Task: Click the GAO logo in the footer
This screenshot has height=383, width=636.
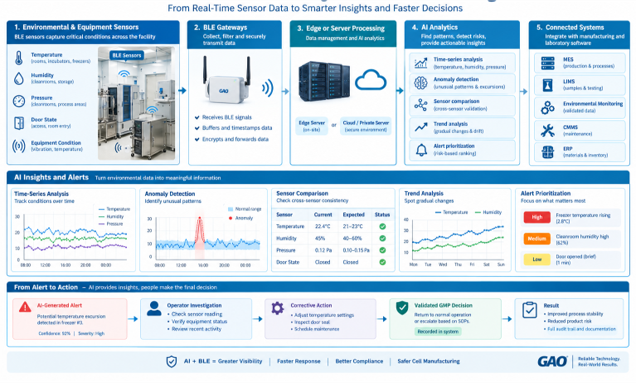Action: pyautogui.click(x=552, y=361)
